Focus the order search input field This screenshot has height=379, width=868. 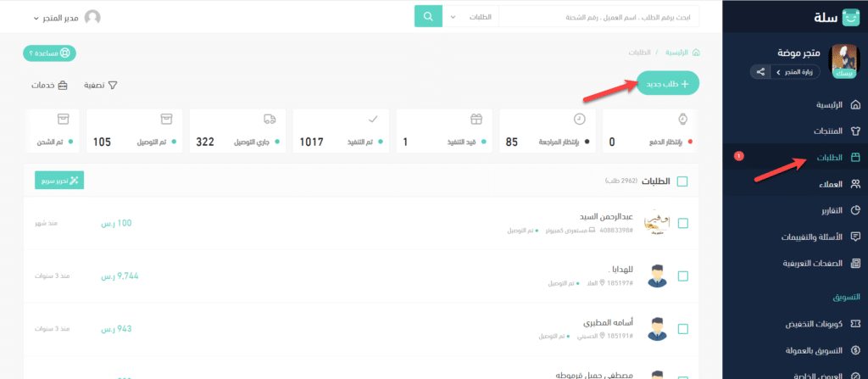point(598,17)
